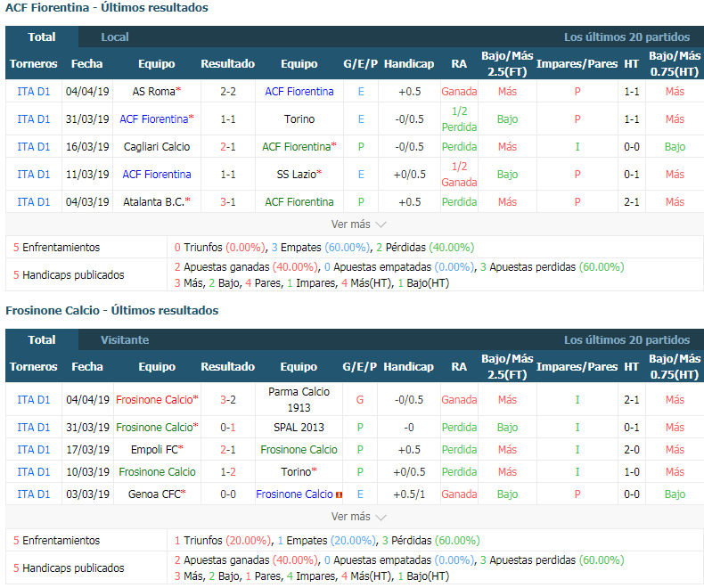Click the date 17/03/19 in the Frosinone table
The height and width of the screenshot is (588, 704).
[x=87, y=449]
